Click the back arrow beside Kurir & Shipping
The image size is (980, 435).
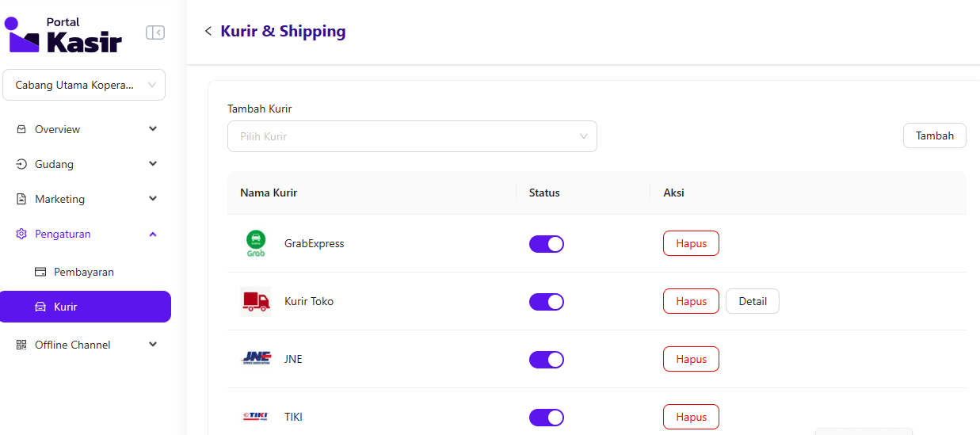[x=208, y=32]
